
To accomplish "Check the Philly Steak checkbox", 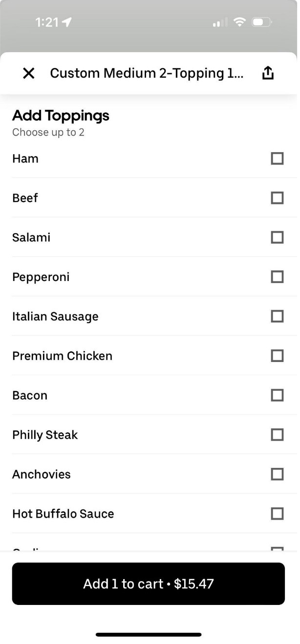I will [277, 435].
